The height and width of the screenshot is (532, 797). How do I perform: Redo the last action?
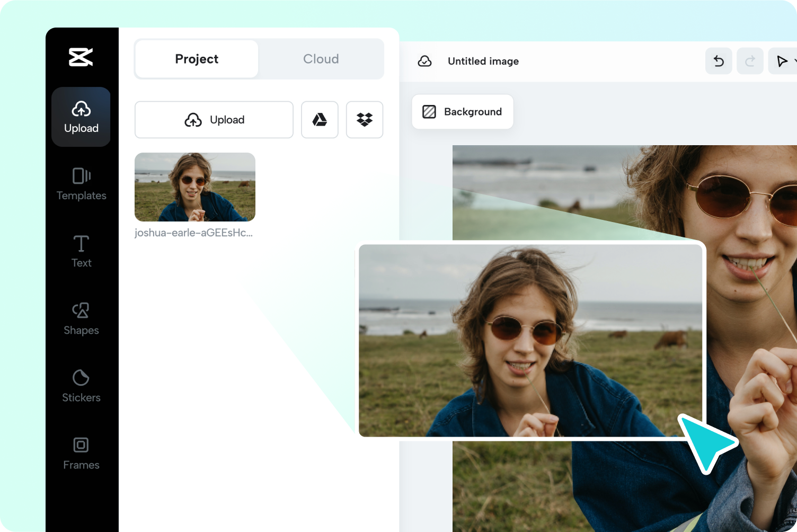(x=750, y=61)
